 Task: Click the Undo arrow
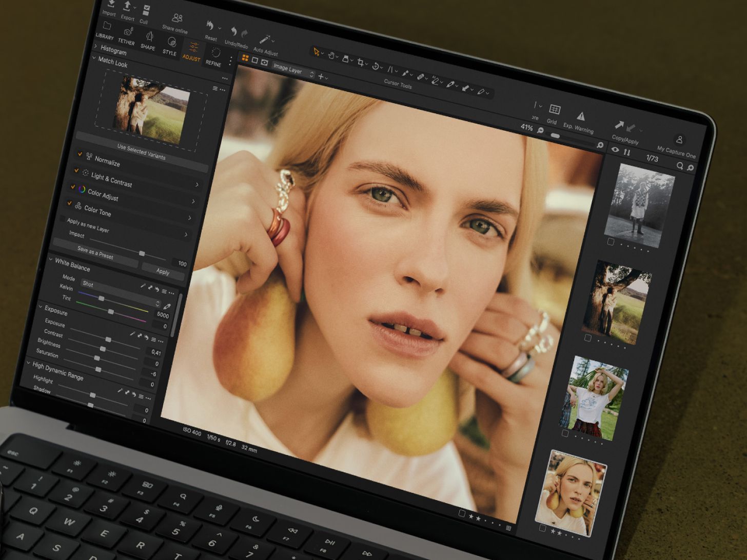pyautogui.click(x=234, y=31)
